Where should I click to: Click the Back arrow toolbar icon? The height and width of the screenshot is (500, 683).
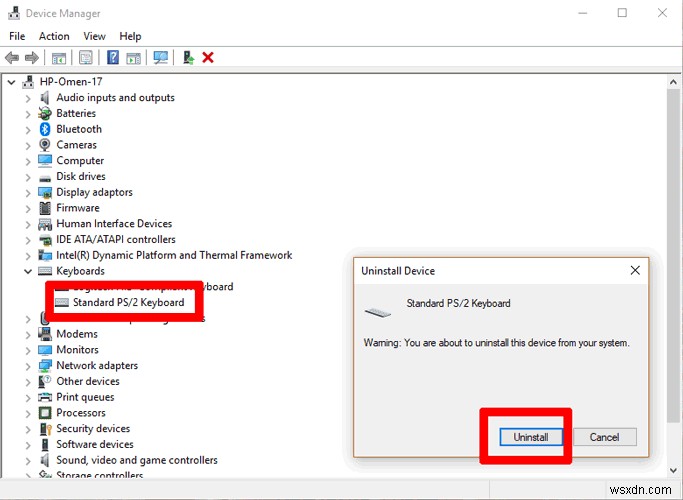(x=12, y=57)
